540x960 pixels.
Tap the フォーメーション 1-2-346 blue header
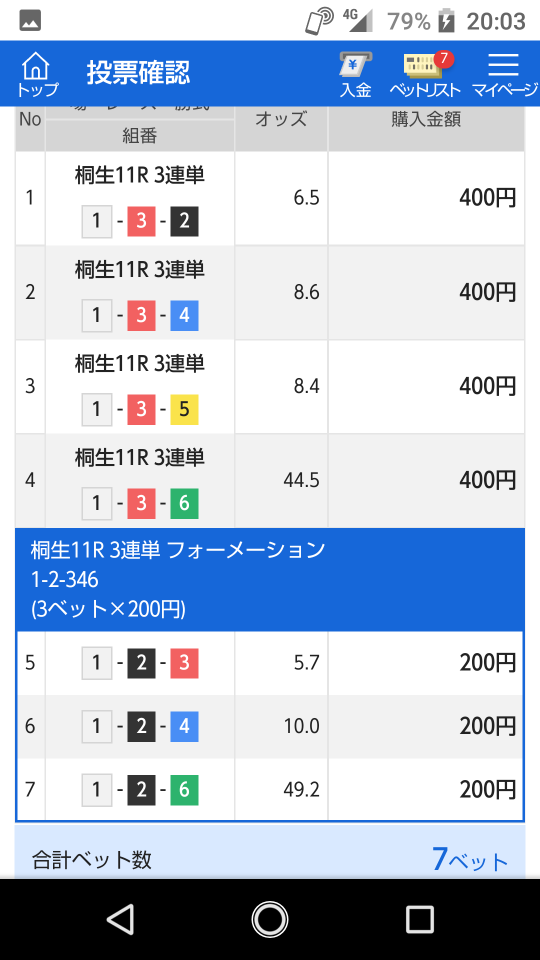270,579
